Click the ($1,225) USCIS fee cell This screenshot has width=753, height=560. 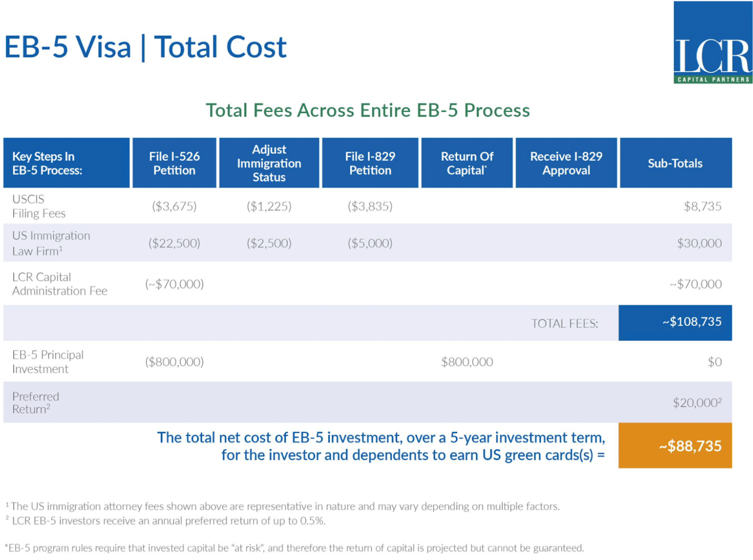pos(269,206)
